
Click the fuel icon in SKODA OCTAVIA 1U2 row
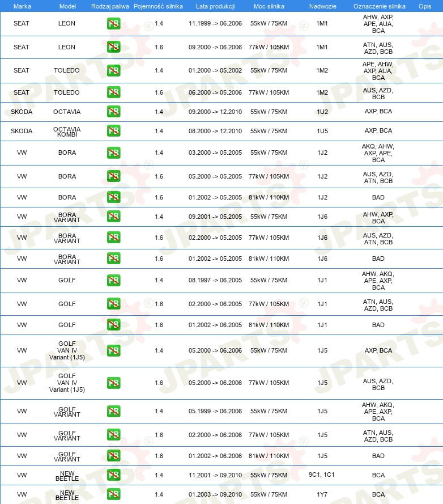click(114, 112)
